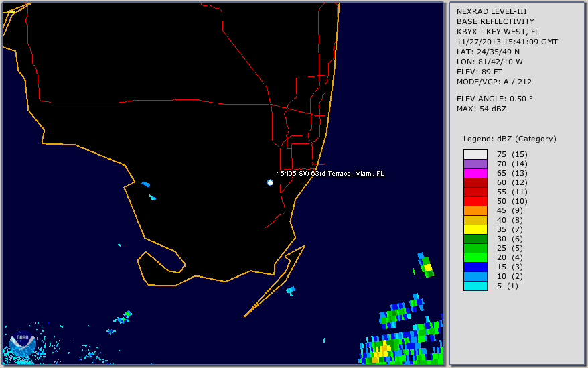This screenshot has height=368, width=588.
Task: Select the 70 dBZ purple legend swatch
Action: coord(475,164)
